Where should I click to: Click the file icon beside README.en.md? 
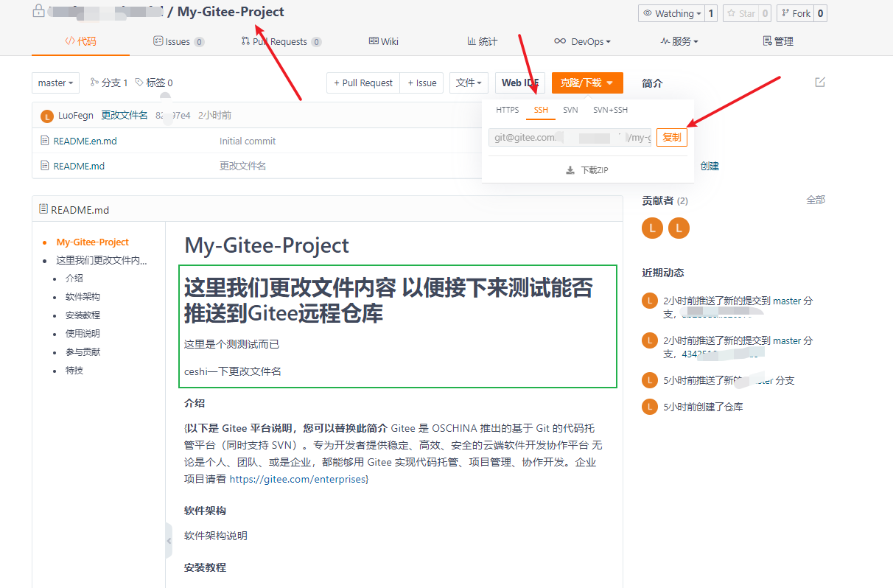tap(45, 141)
